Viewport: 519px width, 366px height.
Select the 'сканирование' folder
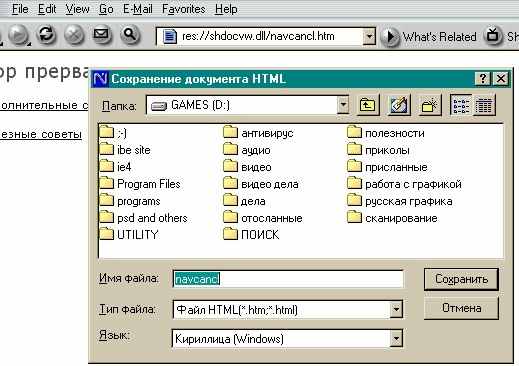[392, 218]
